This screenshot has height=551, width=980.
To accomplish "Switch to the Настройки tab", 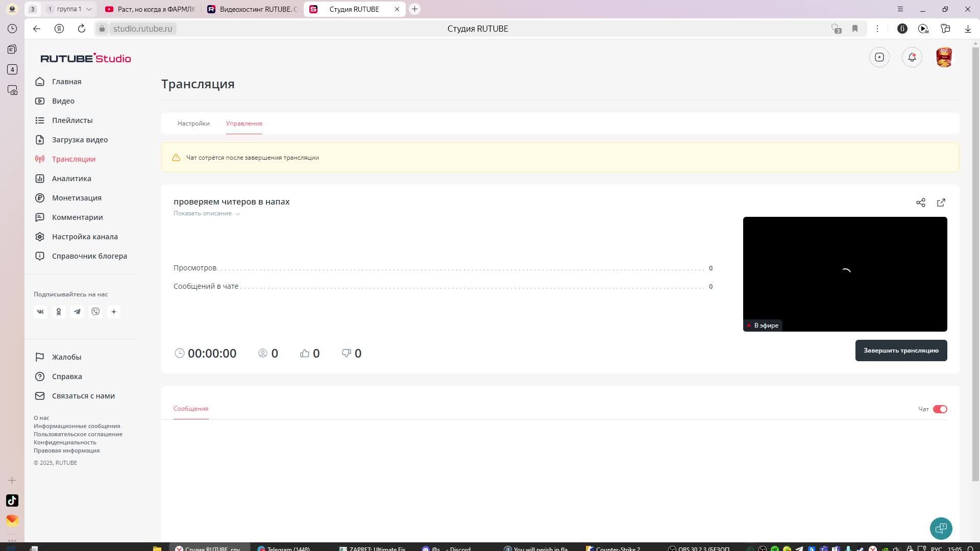I will pyautogui.click(x=193, y=123).
